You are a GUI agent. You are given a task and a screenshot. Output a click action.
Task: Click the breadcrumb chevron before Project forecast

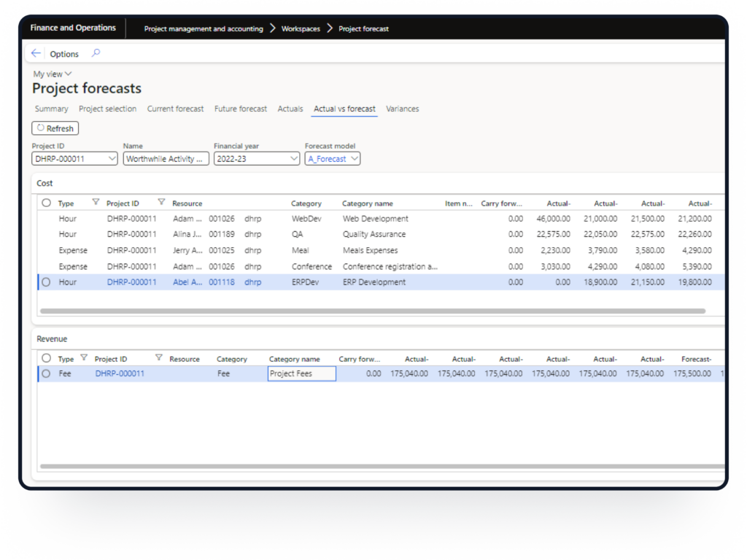point(329,28)
